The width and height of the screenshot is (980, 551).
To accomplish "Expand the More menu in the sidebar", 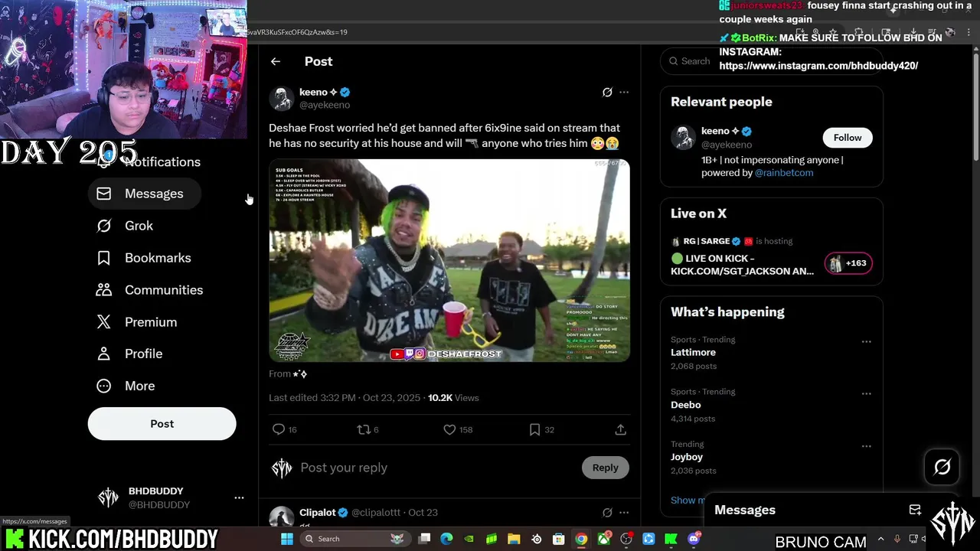I will (x=126, y=386).
